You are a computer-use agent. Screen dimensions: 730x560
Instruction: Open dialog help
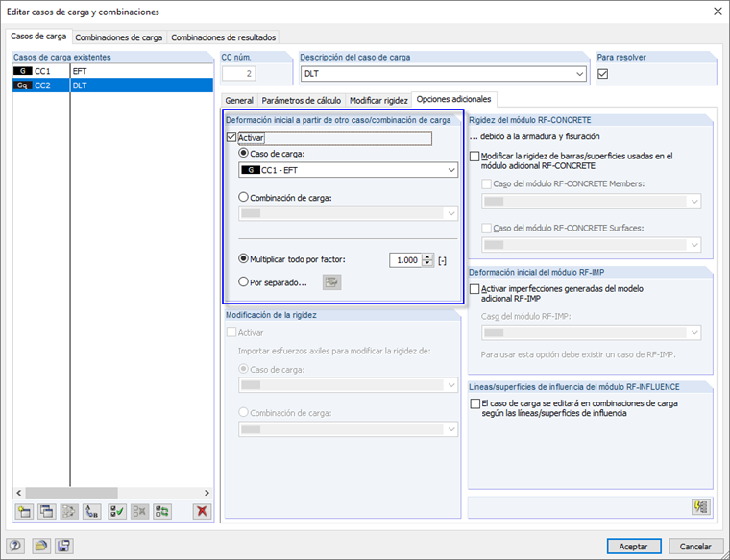[15, 546]
